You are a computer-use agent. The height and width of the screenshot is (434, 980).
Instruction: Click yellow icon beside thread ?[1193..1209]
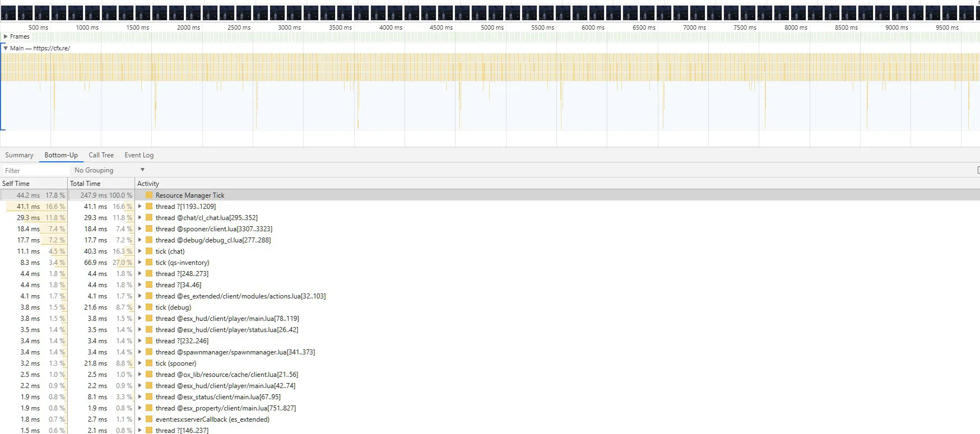click(x=149, y=207)
